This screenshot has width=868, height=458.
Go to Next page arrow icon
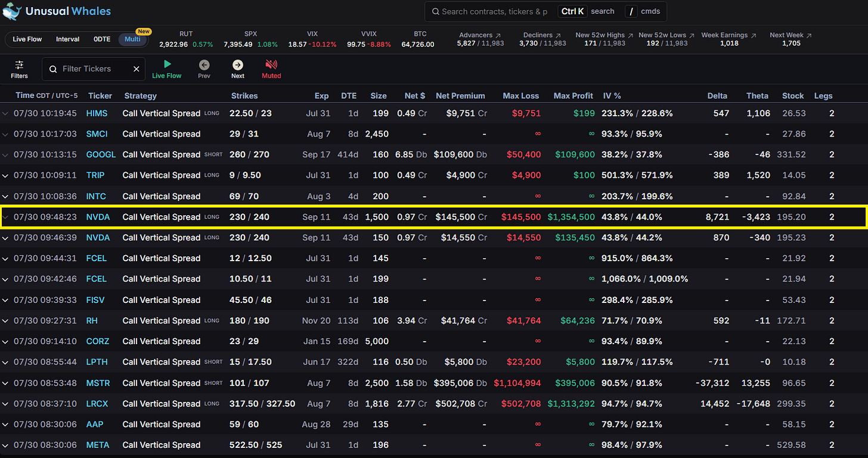tap(238, 65)
